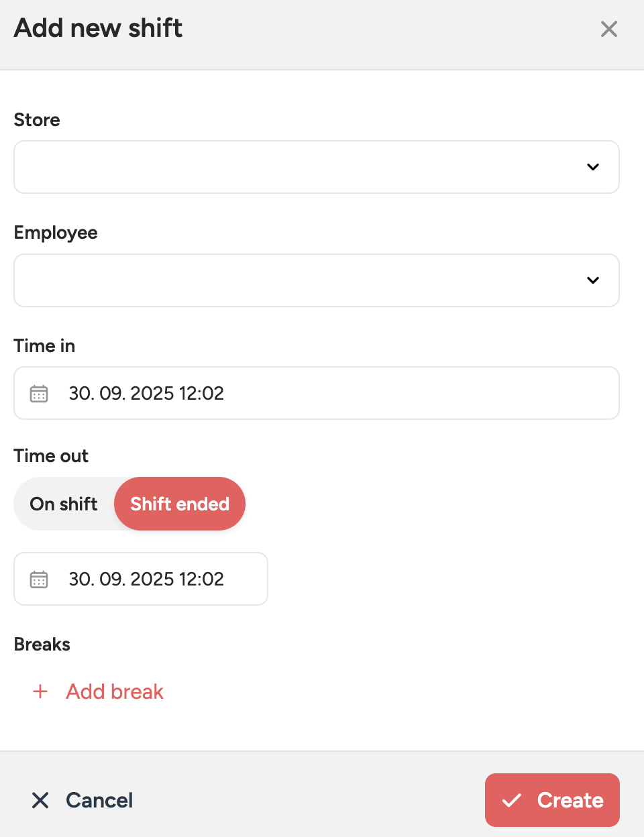Add break to the shift
The image size is (644, 837).
click(x=115, y=691)
